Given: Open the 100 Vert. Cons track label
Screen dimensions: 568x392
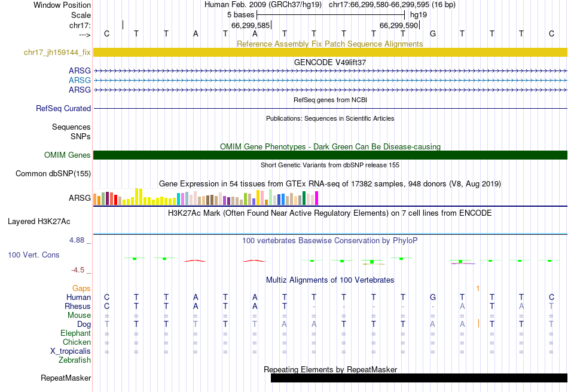Looking at the screenshot, I should (33, 255).
